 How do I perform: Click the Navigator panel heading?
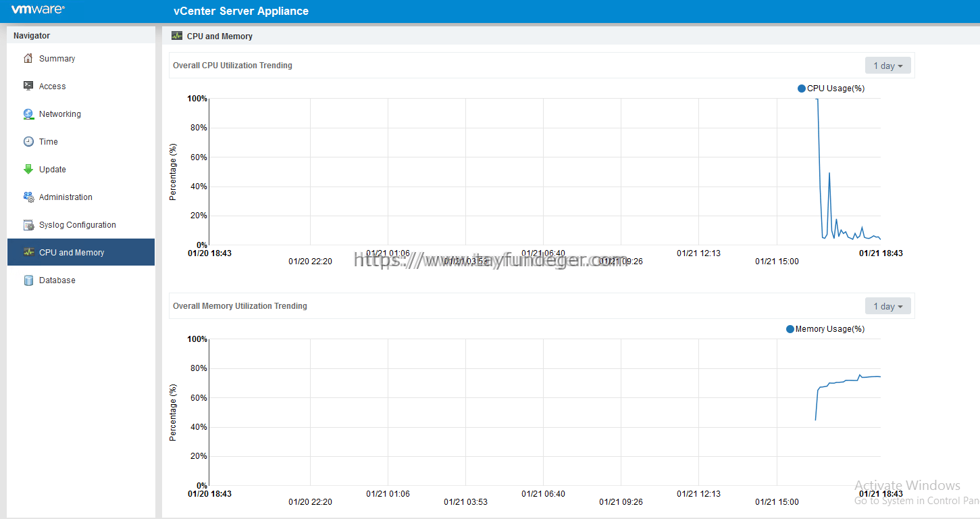click(x=32, y=36)
